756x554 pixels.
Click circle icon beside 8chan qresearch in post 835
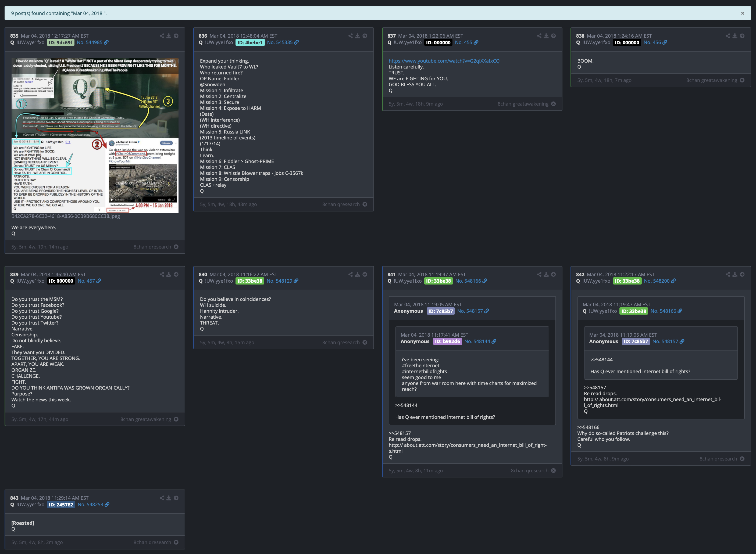(176, 247)
